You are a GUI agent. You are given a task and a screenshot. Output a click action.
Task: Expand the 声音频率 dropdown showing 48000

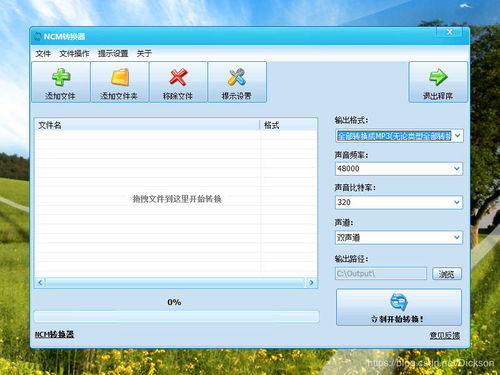(x=457, y=169)
